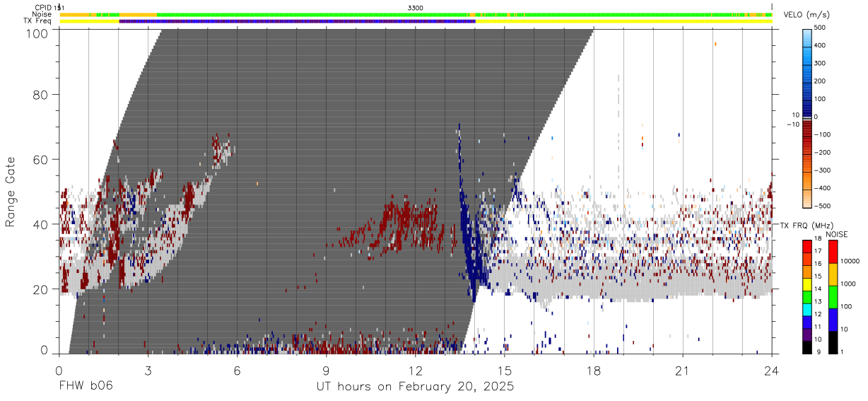This screenshot has height=401, width=868.
Task: Click the TX Freq row label
Action: [38, 21]
